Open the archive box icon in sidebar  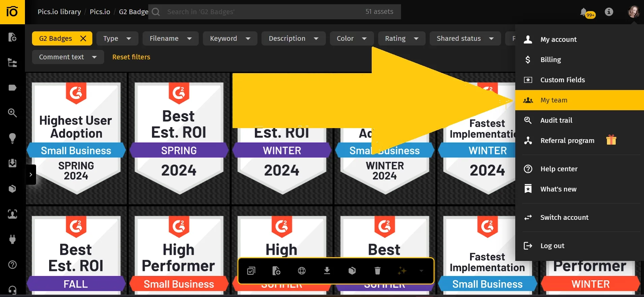(x=12, y=189)
